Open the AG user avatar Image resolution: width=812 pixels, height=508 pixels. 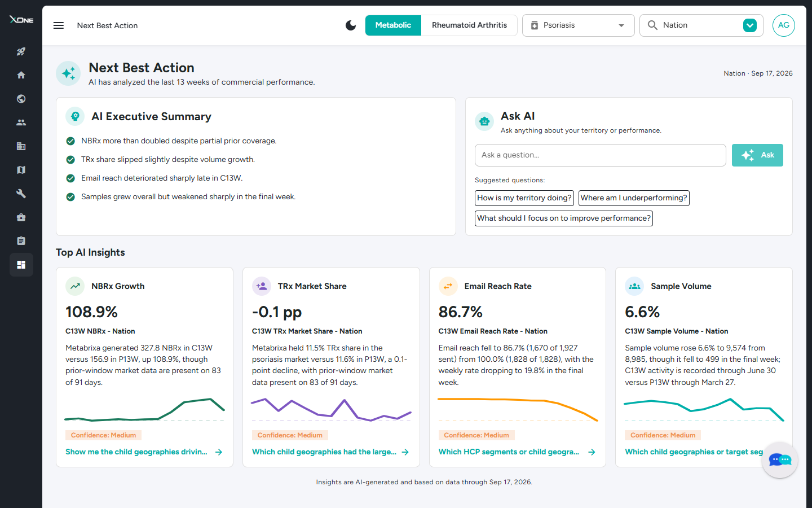coord(784,25)
